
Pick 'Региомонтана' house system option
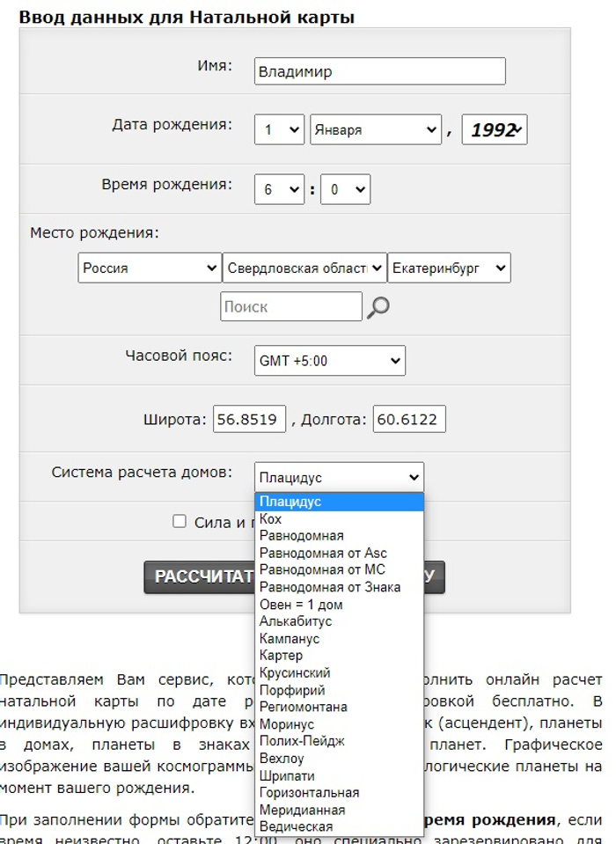click(303, 707)
